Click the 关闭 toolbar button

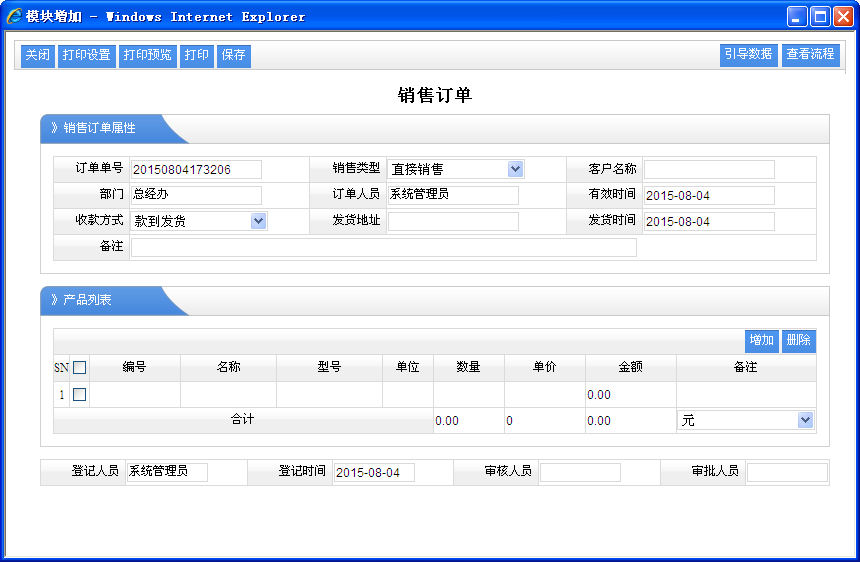pos(38,56)
